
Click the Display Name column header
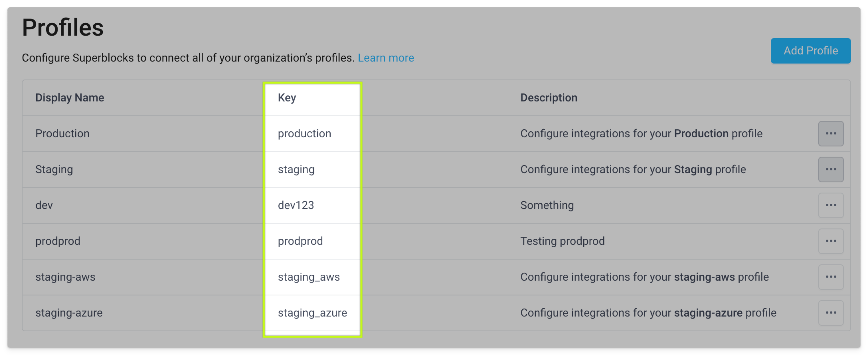click(x=70, y=98)
